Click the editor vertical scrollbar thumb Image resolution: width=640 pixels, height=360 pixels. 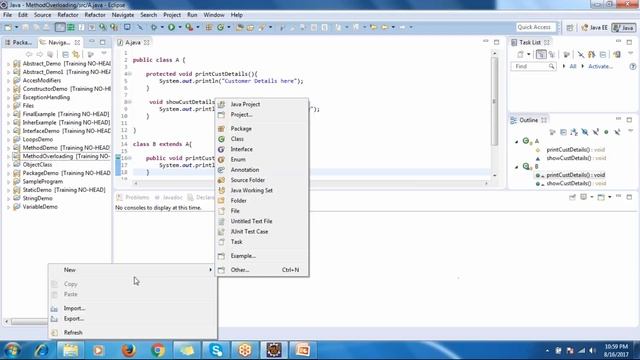click(494, 101)
